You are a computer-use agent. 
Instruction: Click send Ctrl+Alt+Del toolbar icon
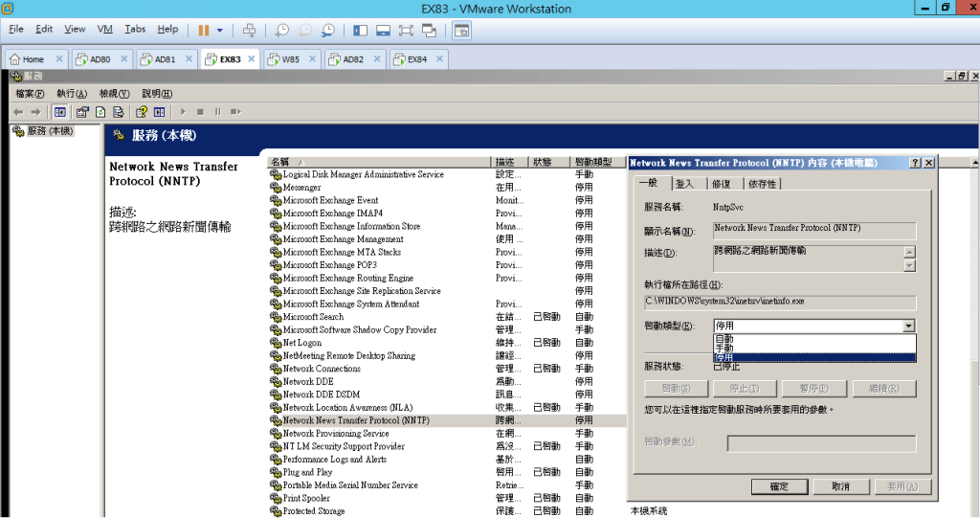[250, 30]
